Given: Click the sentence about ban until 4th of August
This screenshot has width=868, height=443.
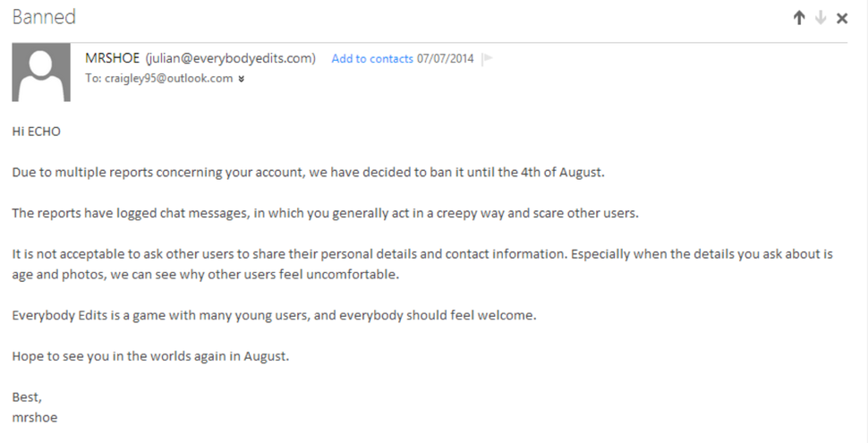Looking at the screenshot, I should point(309,172).
